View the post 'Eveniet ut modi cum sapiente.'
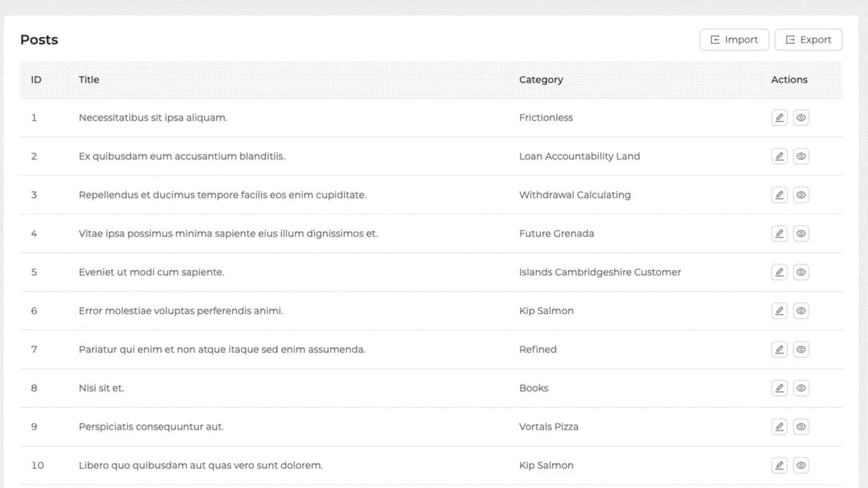This screenshot has height=488, width=868. pyautogui.click(x=801, y=272)
